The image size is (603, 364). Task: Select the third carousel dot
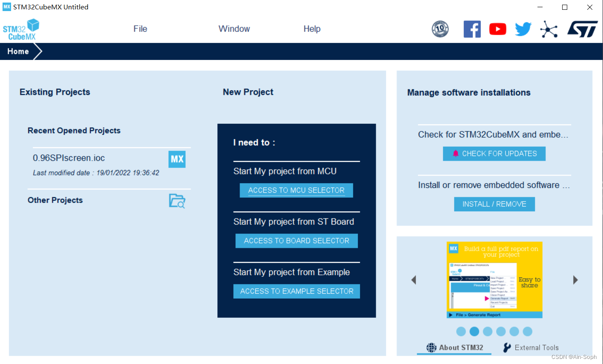(x=488, y=331)
